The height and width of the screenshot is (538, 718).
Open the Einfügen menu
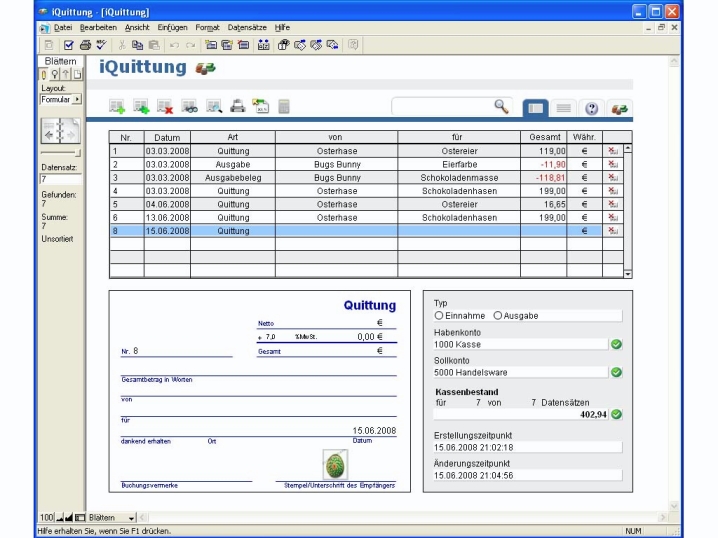click(171, 27)
